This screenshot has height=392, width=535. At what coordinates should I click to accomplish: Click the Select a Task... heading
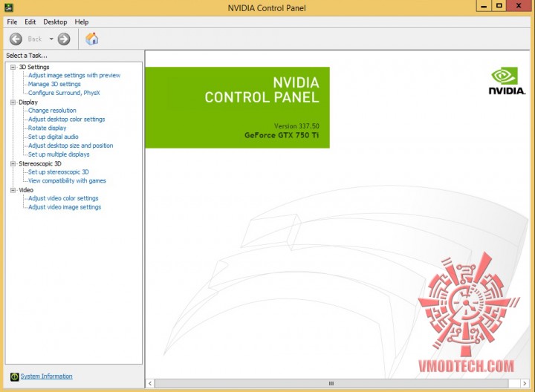[27, 56]
